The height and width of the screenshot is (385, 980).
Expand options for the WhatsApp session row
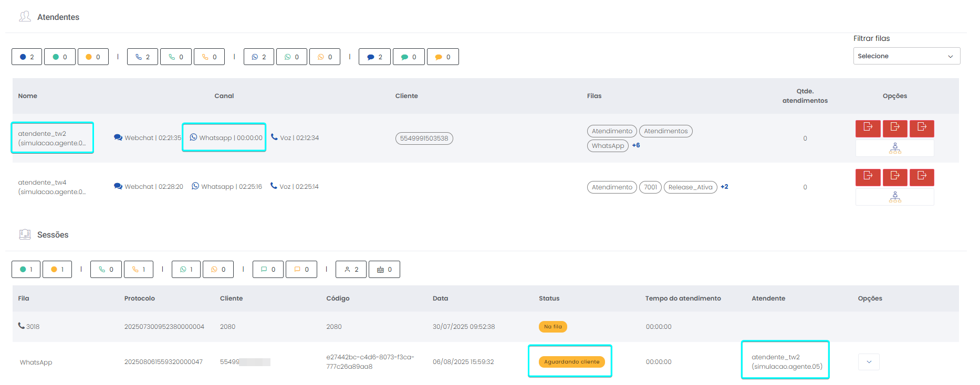coord(869,362)
